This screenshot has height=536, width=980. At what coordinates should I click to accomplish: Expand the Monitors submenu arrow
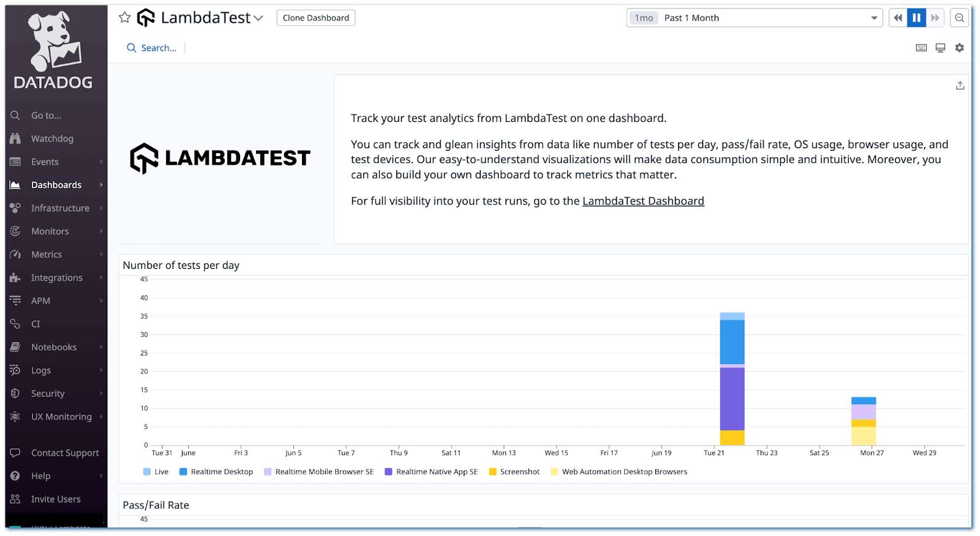click(101, 232)
